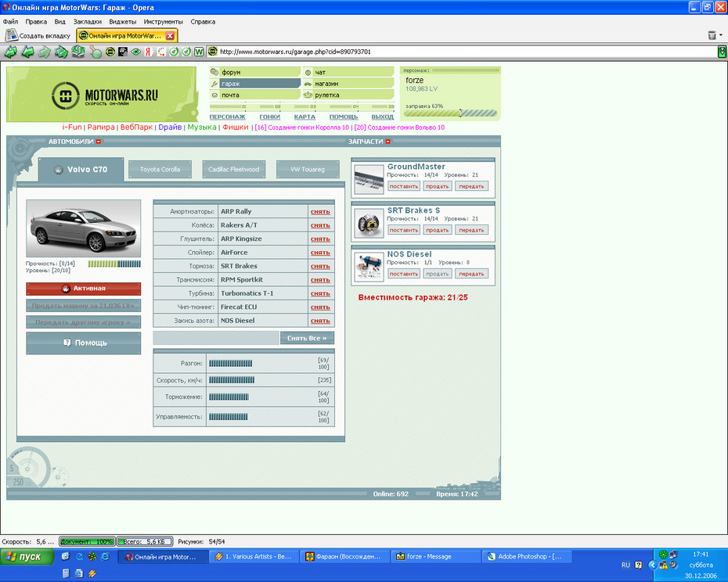Install GroundMaster with поставить

403,187
